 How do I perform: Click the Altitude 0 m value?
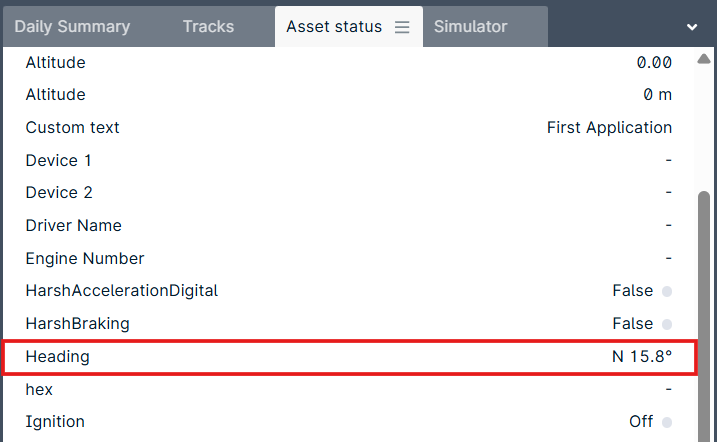657,95
